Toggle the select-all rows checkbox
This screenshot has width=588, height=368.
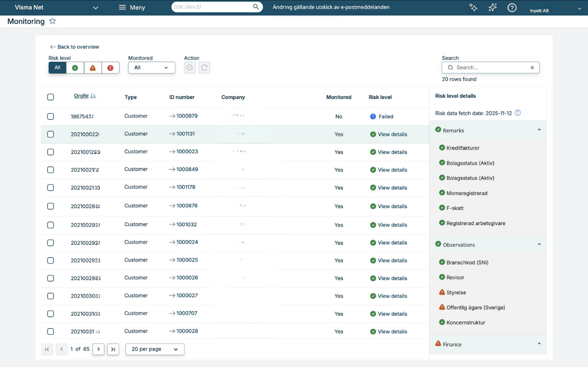click(x=51, y=97)
